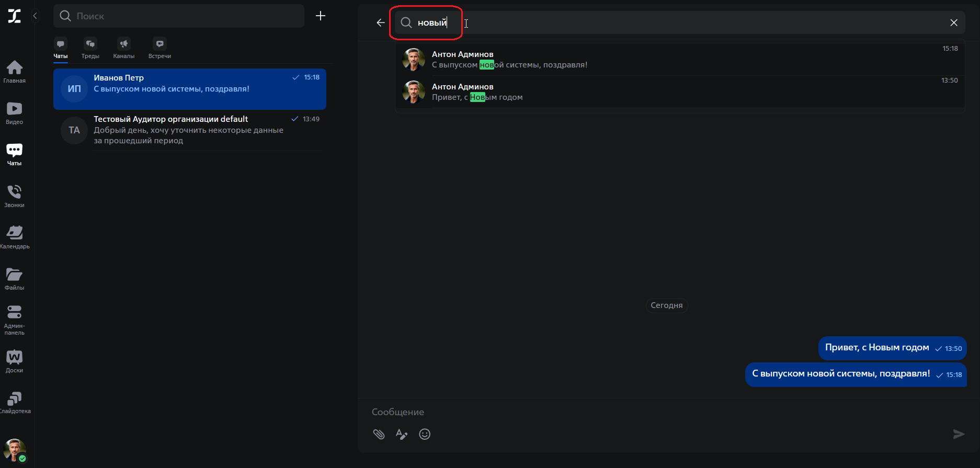Screen dimensions: 980x468
Task: Click the 13:50 timestamp in the search results
Action: [950, 81]
